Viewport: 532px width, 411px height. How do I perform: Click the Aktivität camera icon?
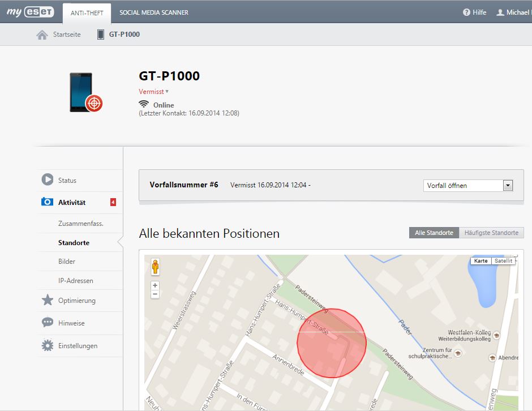pyautogui.click(x=47, y=202)
